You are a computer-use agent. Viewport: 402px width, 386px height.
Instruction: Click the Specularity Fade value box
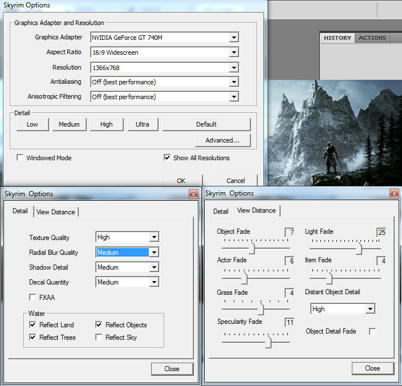tap(289, 322)
